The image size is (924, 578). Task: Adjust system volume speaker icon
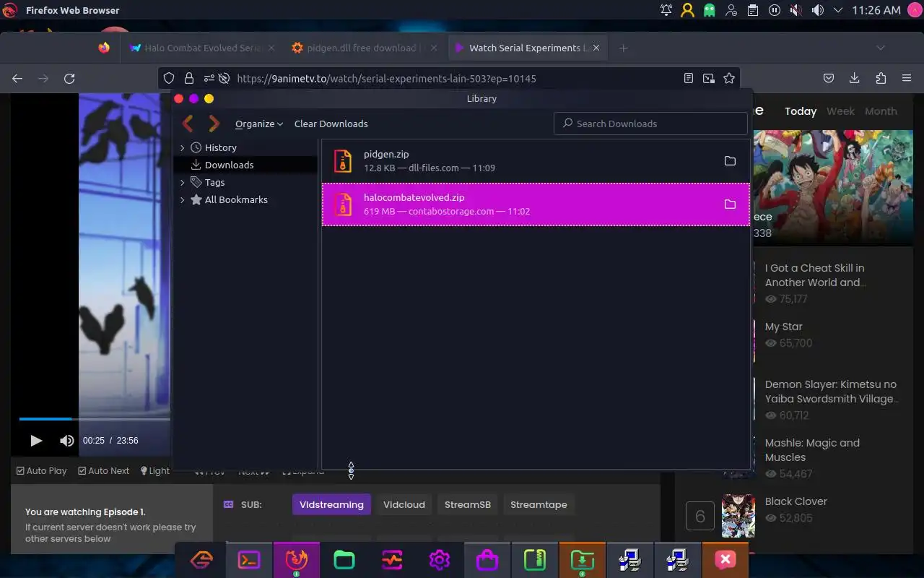[x=817, y=10]
